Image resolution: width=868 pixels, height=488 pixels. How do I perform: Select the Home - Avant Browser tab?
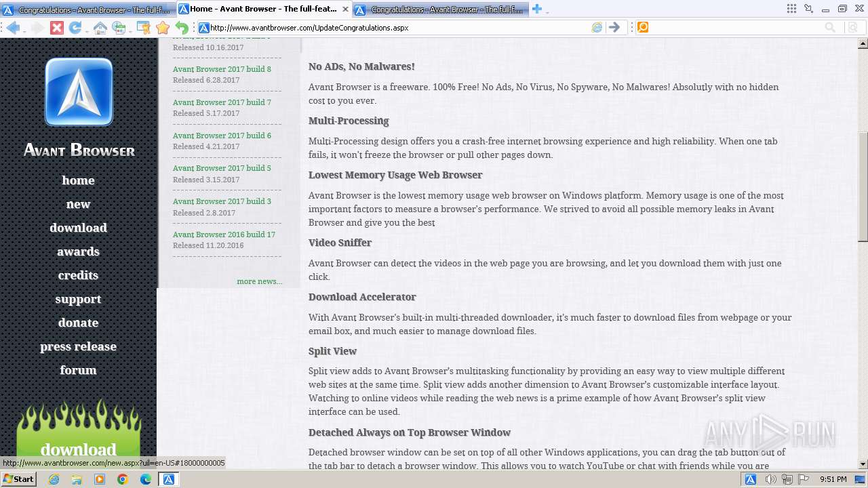point(264,9)
